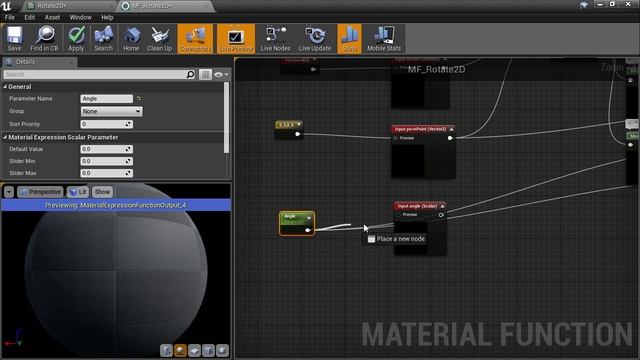
Task: Reset Parameter Name to default arrow
Action: (x=139, y=99)
